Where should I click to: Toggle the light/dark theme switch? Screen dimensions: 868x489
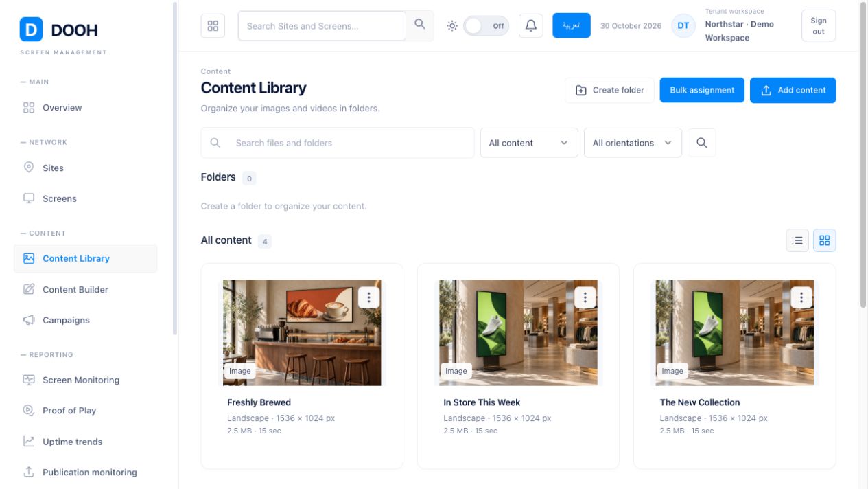click(x=486, y=26)
